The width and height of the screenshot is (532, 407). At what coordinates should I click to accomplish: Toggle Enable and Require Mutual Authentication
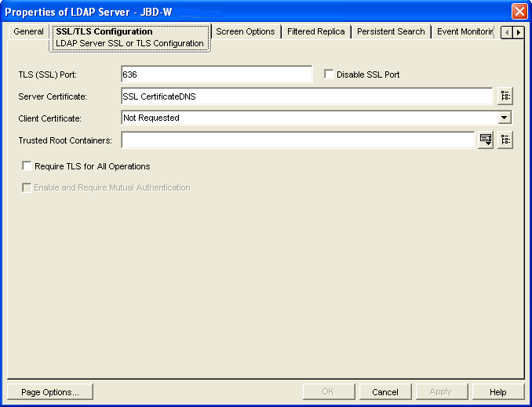coord(27,188)
